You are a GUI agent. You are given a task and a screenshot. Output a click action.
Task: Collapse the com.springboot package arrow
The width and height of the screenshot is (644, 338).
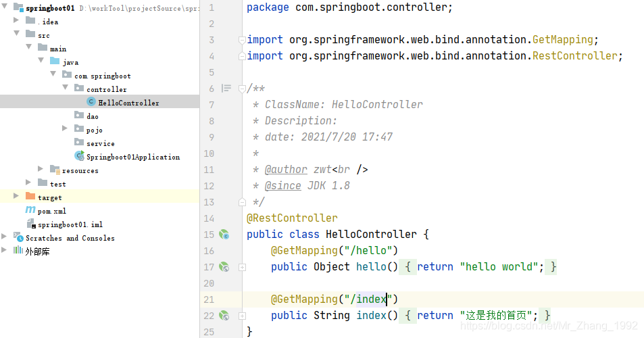(x=53, y=74)
